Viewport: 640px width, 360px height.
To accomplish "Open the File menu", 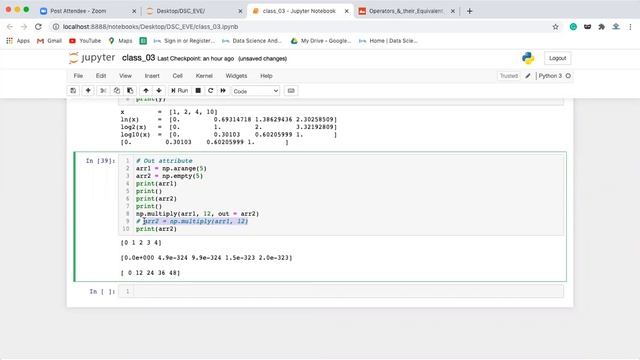I will click(x=78, y=76).
